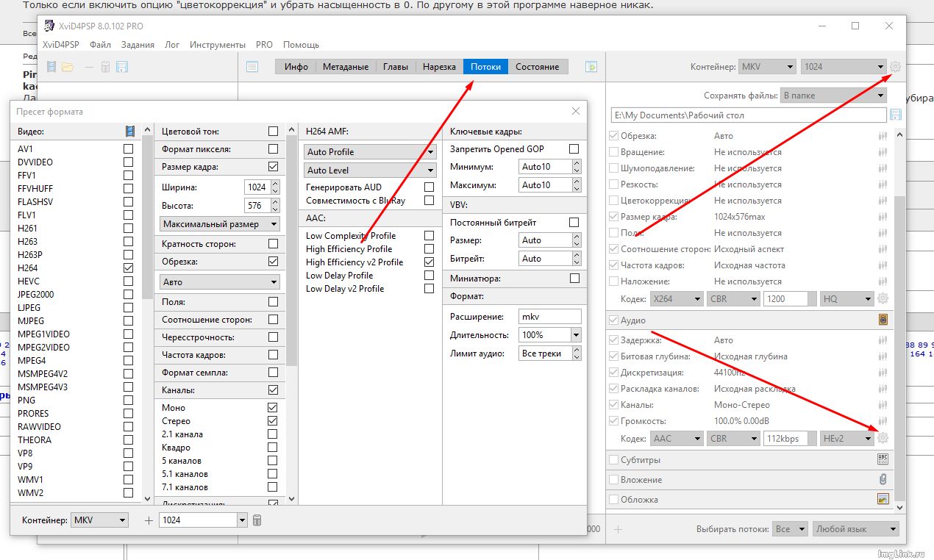This screenshot has height=560, width=934.
Task: Click the open folder icon in main toolbar
Action: coord(68,67)
